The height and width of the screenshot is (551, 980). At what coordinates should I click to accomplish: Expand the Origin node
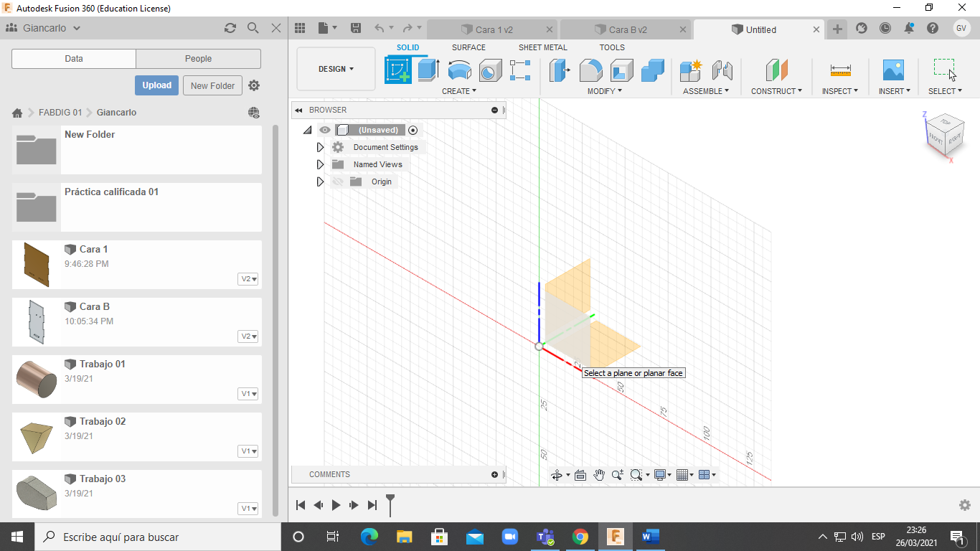tap(320, 182)
